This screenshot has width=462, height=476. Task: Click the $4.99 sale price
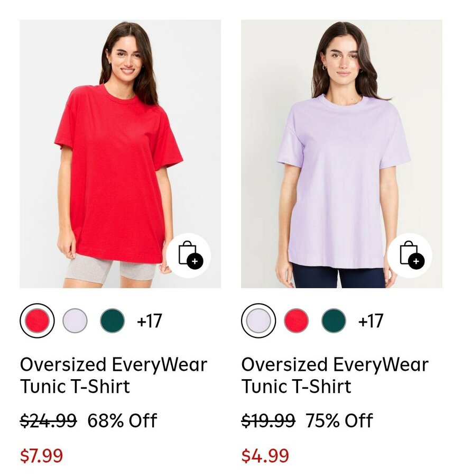tap(265, 456)
